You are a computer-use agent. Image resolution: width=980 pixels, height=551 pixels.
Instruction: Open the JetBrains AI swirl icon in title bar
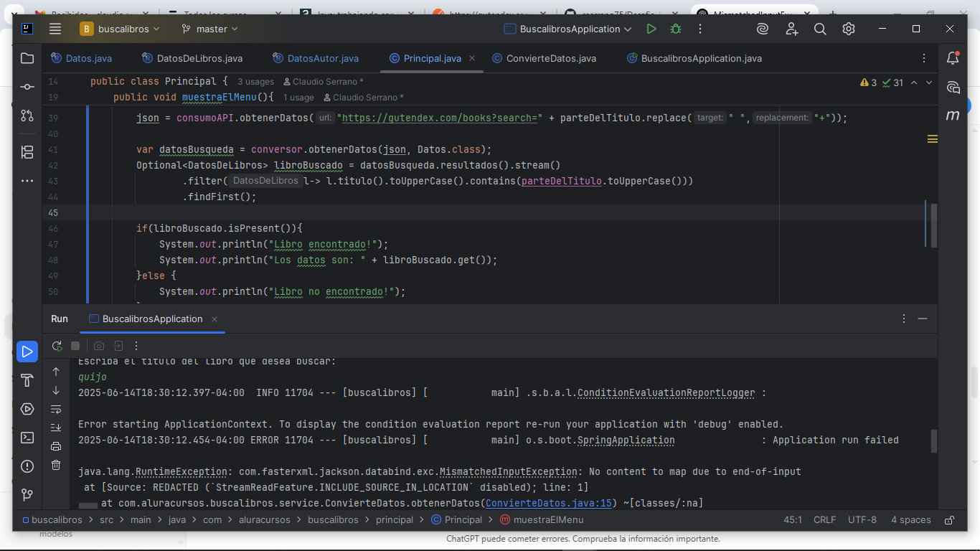[763, 29]
